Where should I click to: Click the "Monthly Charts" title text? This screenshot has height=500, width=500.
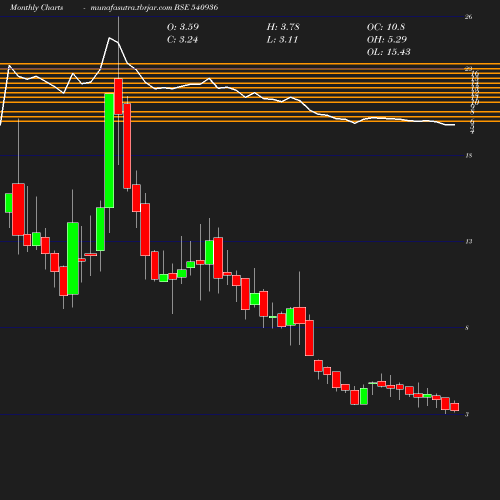pyautogui.click(x=37, y=8)
